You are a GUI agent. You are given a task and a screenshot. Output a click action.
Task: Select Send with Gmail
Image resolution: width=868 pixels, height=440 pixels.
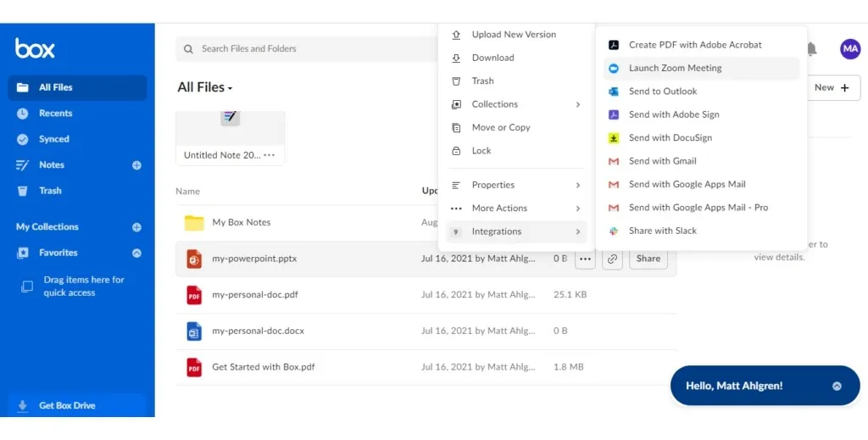point(701,162)
